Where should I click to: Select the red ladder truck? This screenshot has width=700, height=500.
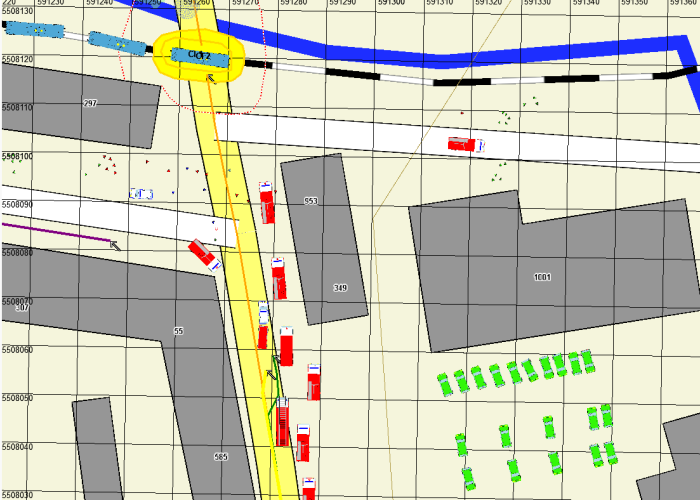(x=282, y=422)
